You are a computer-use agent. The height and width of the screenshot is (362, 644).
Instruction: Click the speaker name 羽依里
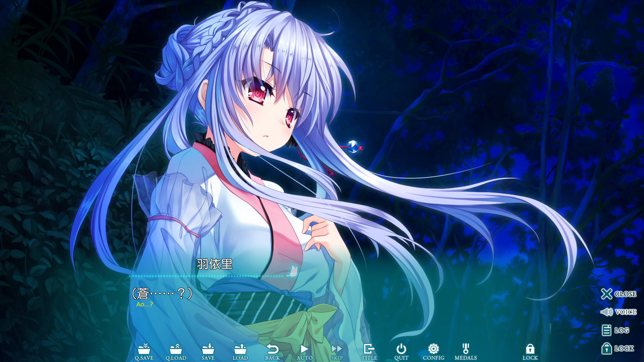pos(215,264)
